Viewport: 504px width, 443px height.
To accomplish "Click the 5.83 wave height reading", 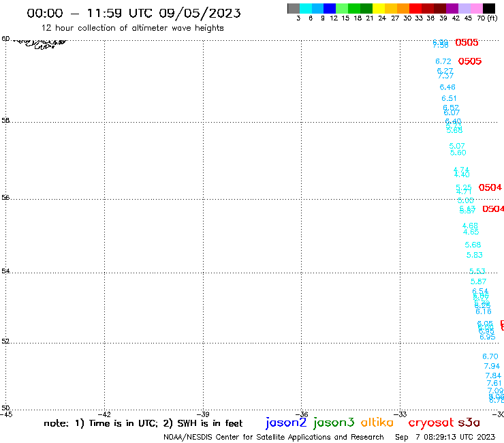I will click(475, 255).
